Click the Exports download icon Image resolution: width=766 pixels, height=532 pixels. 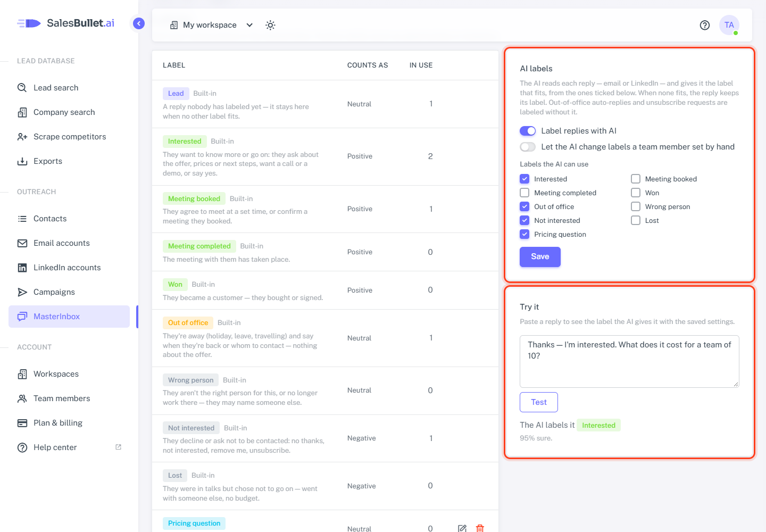point(22,161)
